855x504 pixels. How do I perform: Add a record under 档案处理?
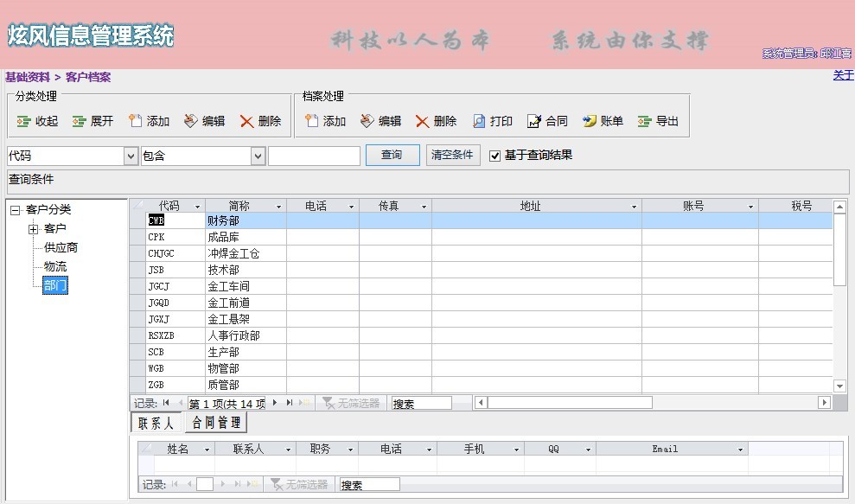pyautogui.click(x=326, y=121)
